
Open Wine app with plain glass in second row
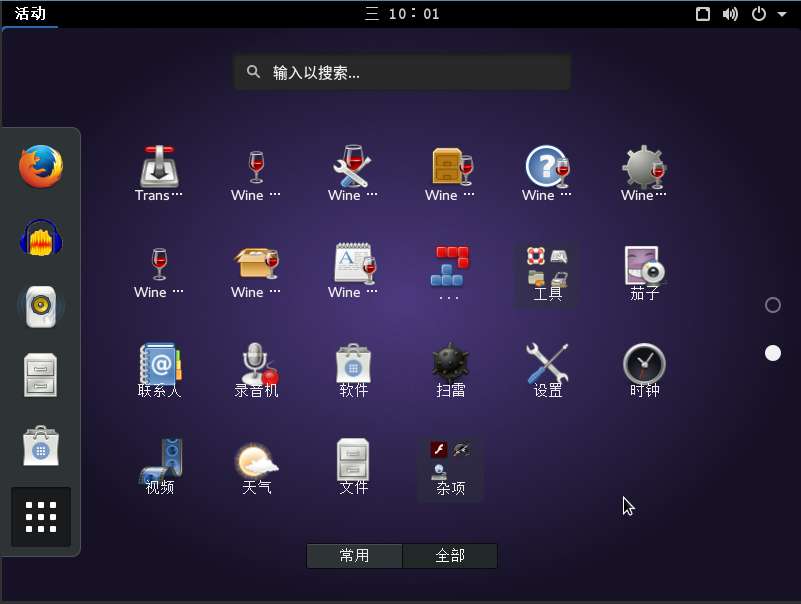click(x=159, y=272)
